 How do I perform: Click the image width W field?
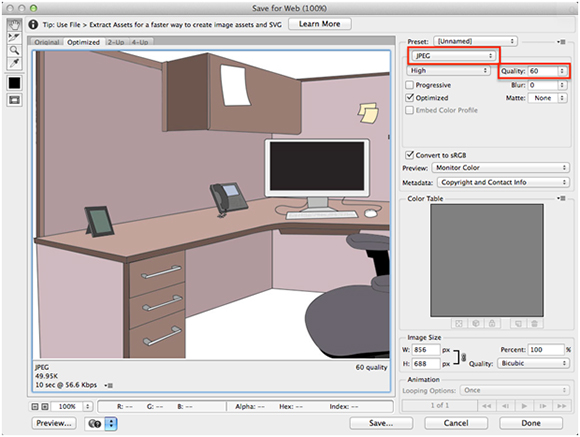click(x=426, y=350)
